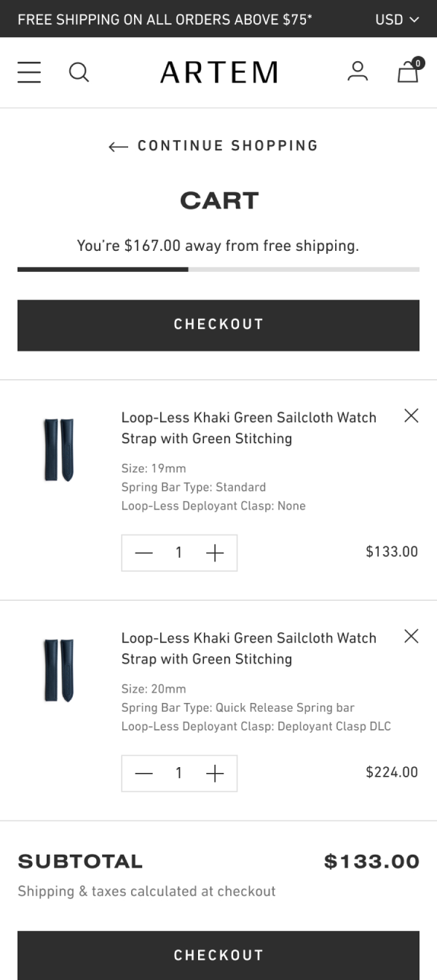
Task: Open the user account icon
Action: (x=358, y=71)
